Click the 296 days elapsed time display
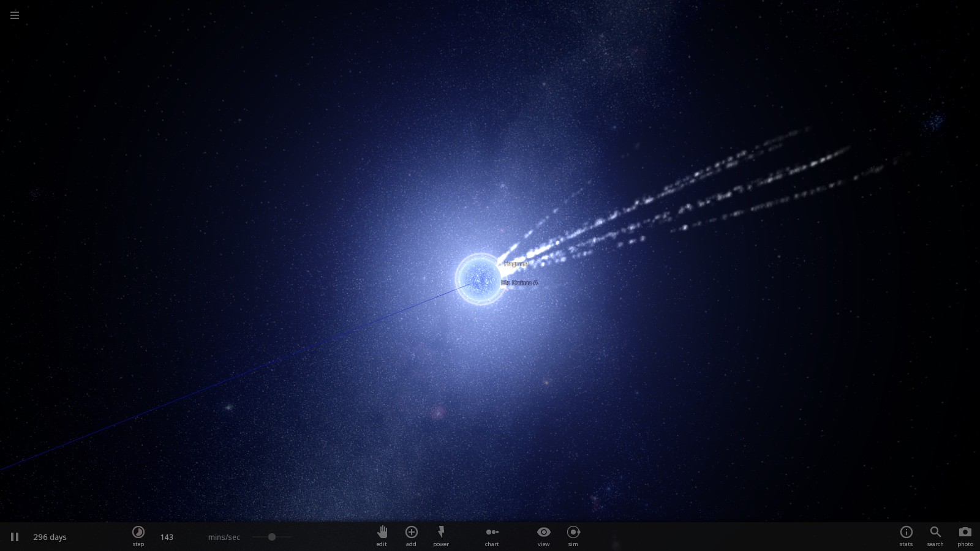The width and height of the screenshot is (980, 551). click(50, 537)
